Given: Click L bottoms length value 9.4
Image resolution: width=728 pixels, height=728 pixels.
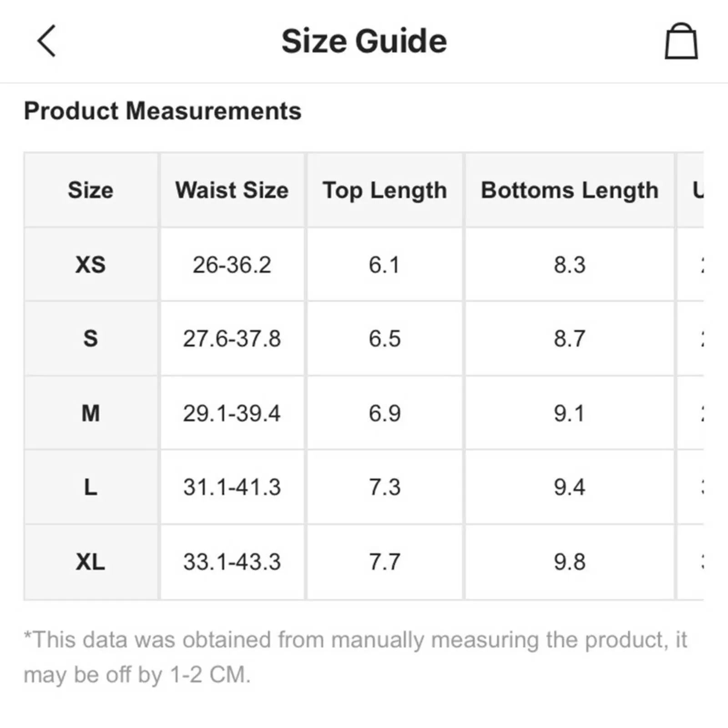Looking at the screenshot, I should click(570, 488).
